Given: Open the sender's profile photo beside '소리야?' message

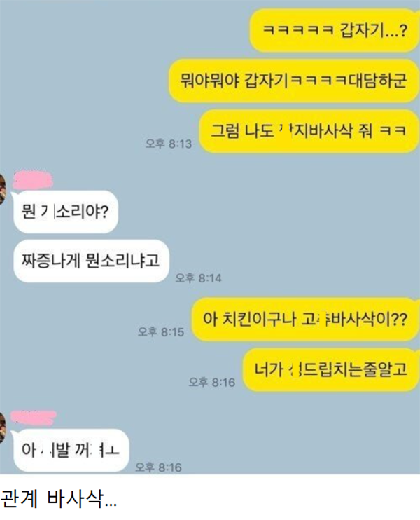Looking at the screenshot, I should 3,189.
